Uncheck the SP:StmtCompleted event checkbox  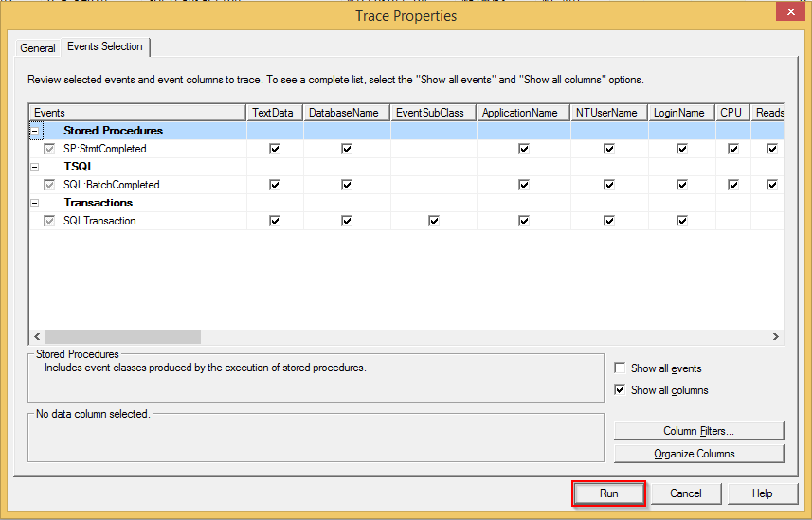coord(49,149)
